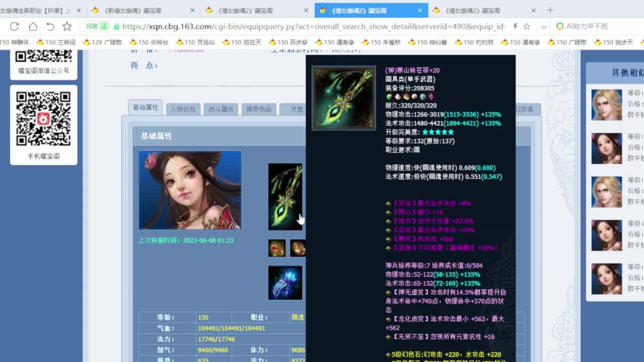The image size is (644, 362).
Task: Open fifth similar listing character portrait
Action: click(x=606, y=279)
